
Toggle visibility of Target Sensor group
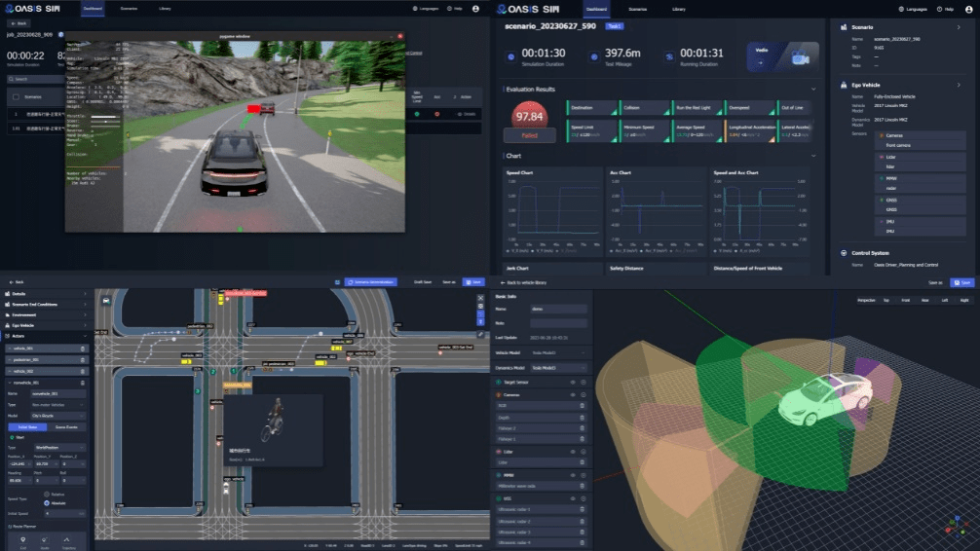pos(573,382)
